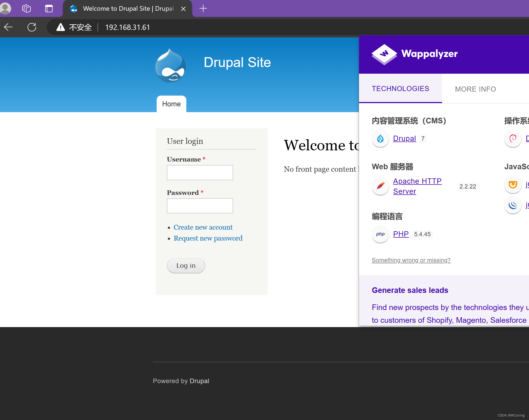Click the Apache version 2.2.22 label

point(468,186)
